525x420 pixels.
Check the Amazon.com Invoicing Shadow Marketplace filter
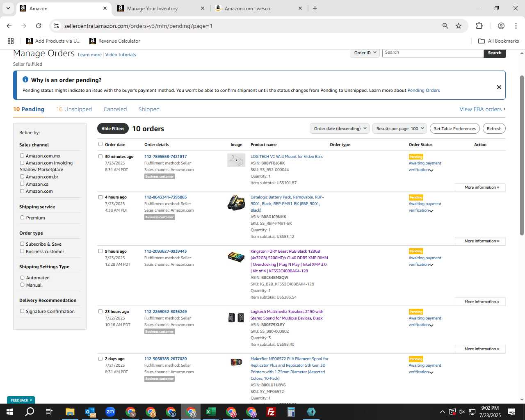(x=22, y=162)
